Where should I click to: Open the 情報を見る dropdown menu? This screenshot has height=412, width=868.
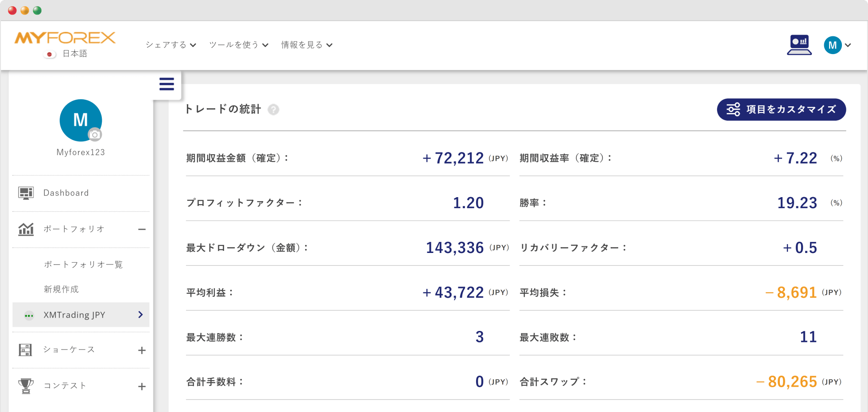[x=307, y=45]
